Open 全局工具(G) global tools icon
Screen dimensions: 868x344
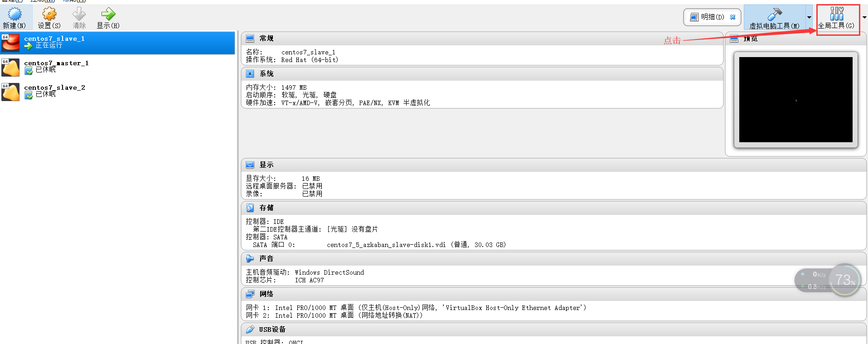pyautogui.click(x=837, y=14)
